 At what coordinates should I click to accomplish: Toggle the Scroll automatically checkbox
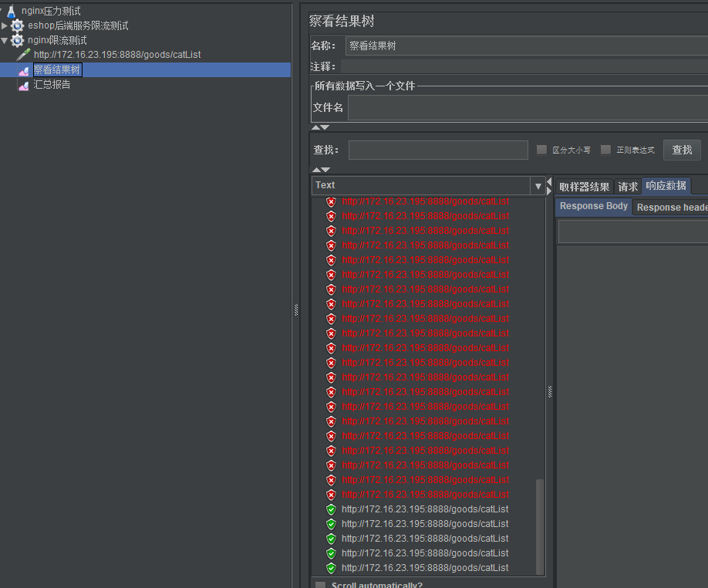[321, 584]
